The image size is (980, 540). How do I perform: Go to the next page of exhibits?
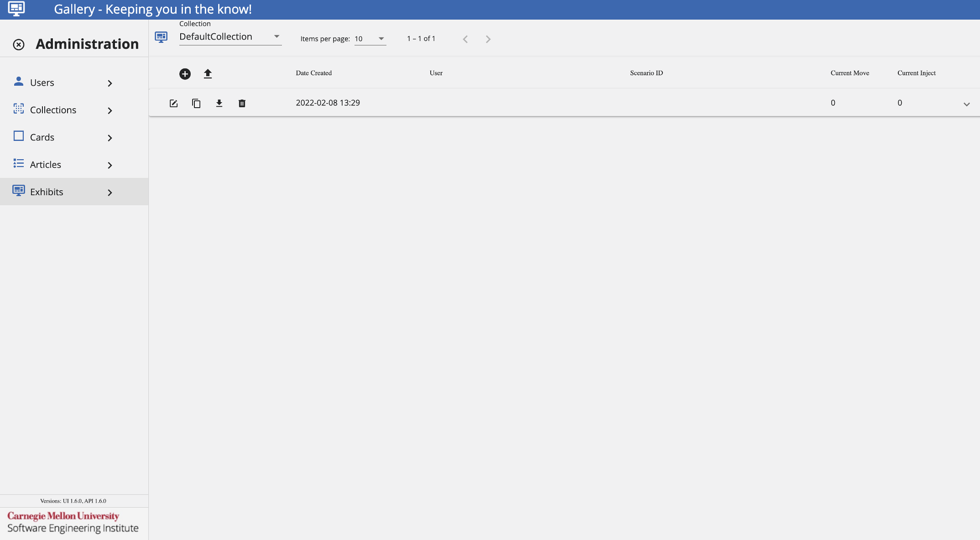[488, 39]
